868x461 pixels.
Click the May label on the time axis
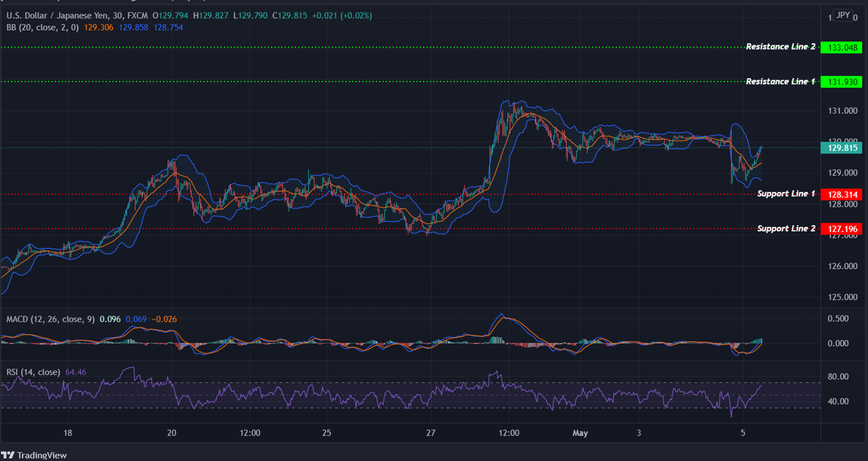tap(580, 433)
